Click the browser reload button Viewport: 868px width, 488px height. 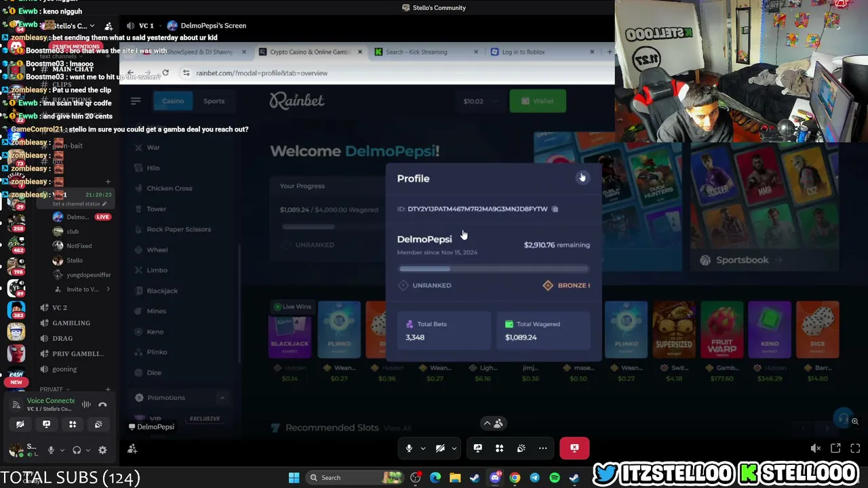click(x=165, y=73)
